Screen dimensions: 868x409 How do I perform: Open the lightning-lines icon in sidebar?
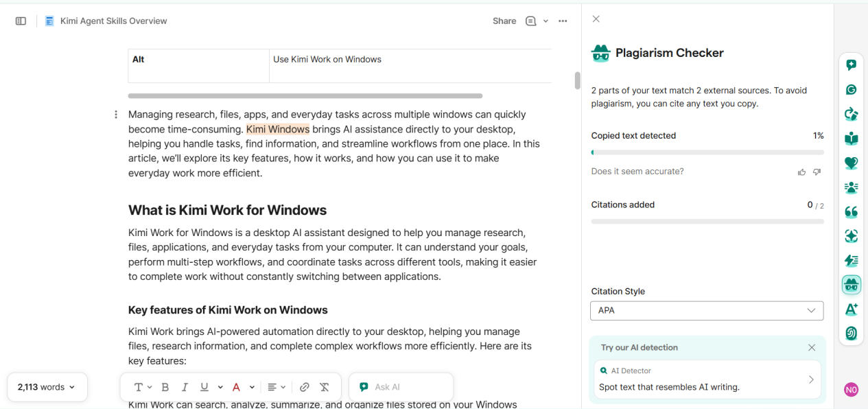(851, 261)
